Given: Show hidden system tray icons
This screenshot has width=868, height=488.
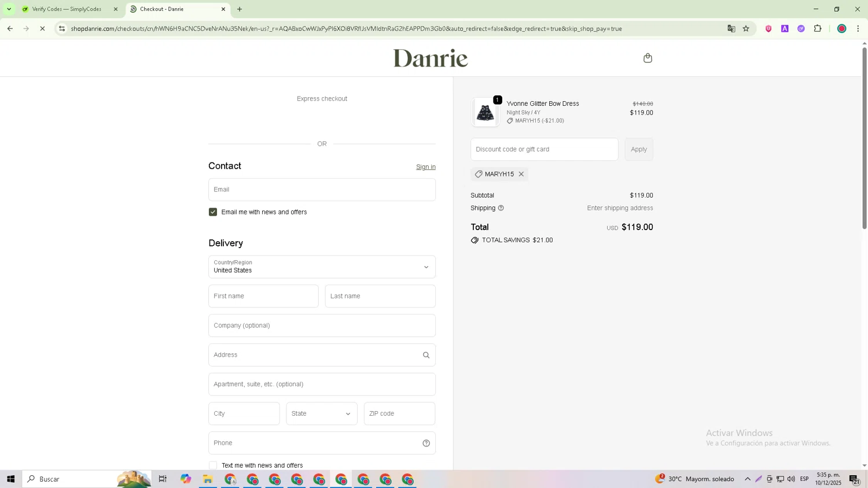Looking at the screenshot, I should [x=748, y=479].
